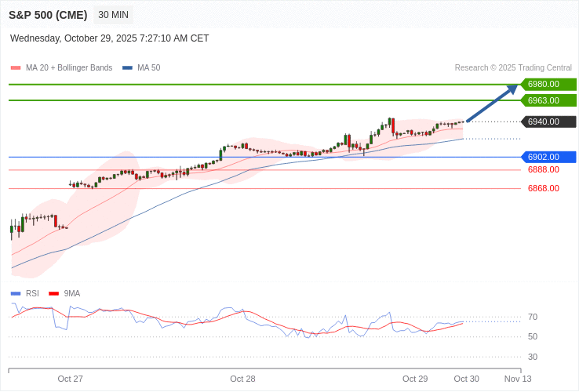The width and height of the screenshot is (579, 392).
Task: Toggle the 9MA indicator legend label
Action: coord(72,294)
